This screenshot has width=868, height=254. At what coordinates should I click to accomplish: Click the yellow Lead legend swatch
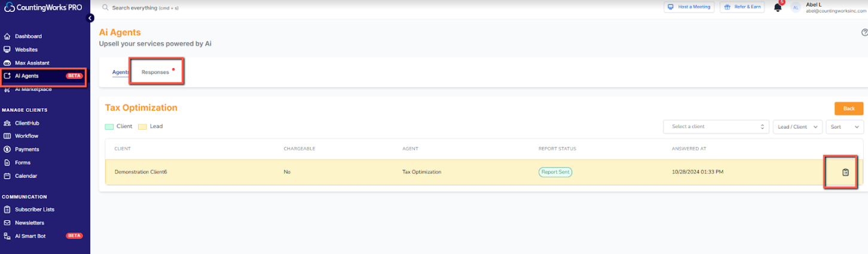[x=142, y=127]
